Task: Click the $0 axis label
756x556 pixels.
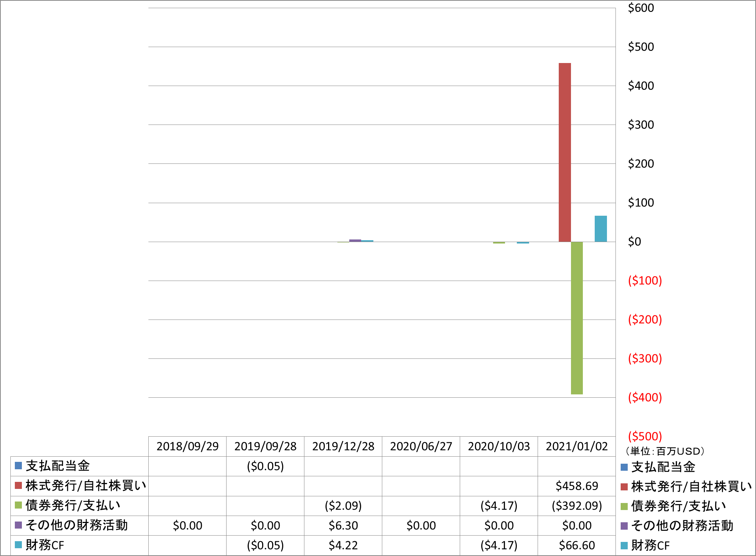Action: coord(634,242)
